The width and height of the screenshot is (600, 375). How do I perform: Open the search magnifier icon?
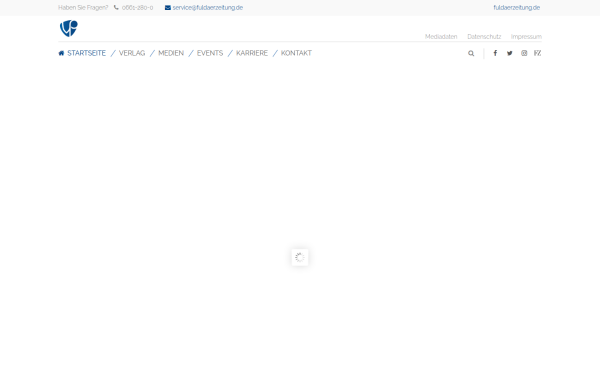tap(471, 53)
